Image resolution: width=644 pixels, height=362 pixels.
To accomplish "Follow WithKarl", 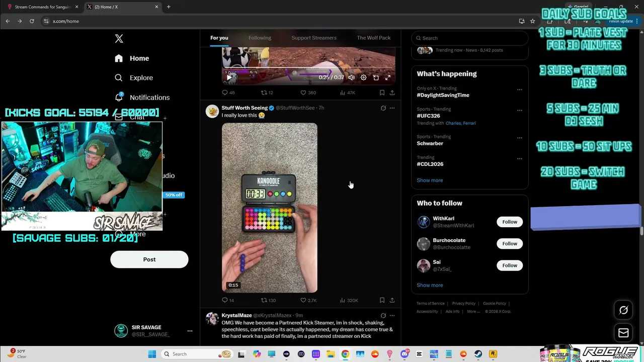I will click(x=510, y=222).
